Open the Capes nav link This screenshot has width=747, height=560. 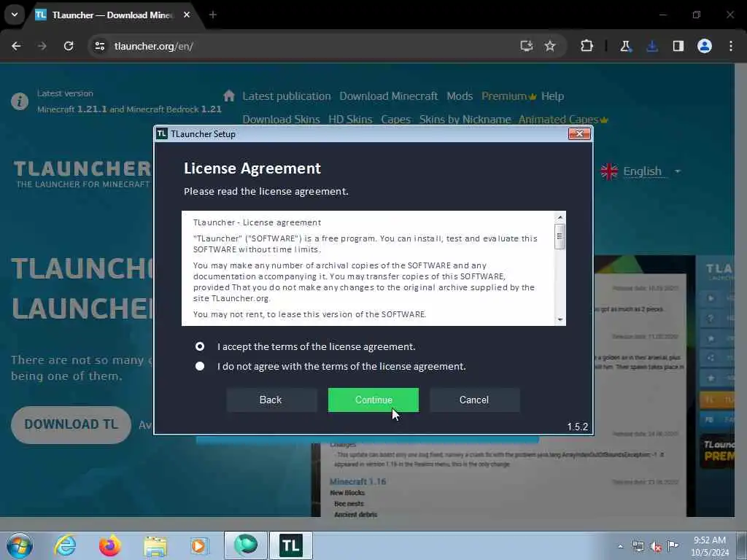point(395,119)
